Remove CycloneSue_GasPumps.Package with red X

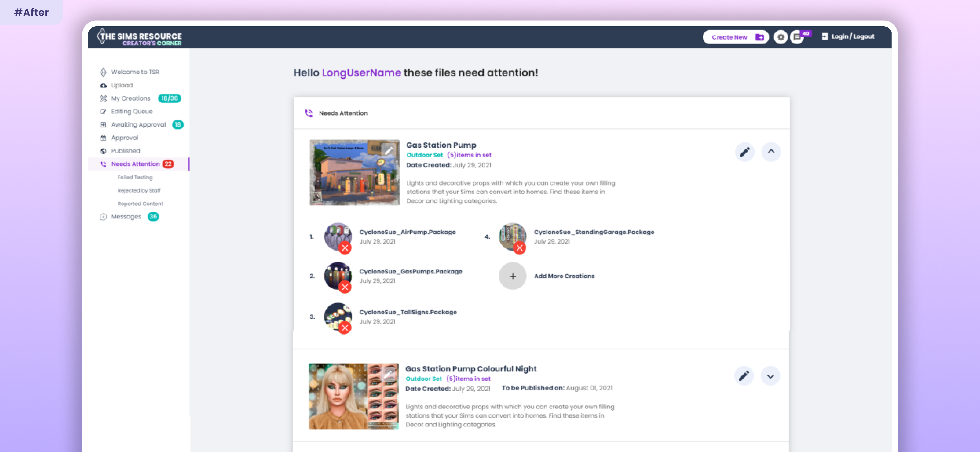[345, 287]
